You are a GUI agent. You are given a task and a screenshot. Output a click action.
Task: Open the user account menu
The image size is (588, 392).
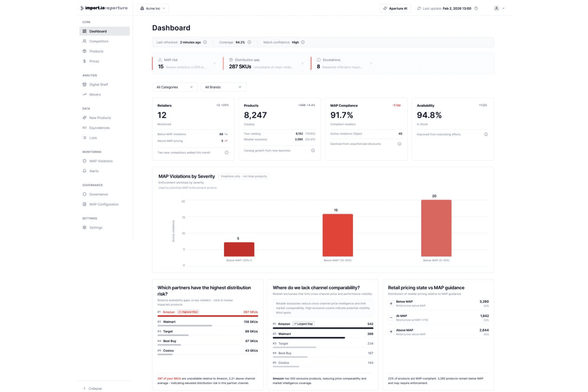click(499, 8)
